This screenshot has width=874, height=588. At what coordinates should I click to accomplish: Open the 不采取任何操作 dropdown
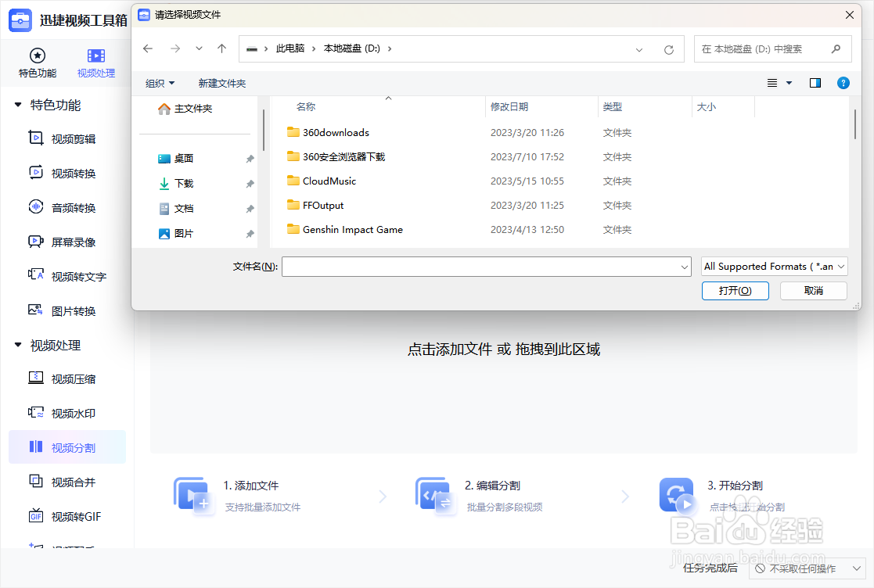[808, 568]
